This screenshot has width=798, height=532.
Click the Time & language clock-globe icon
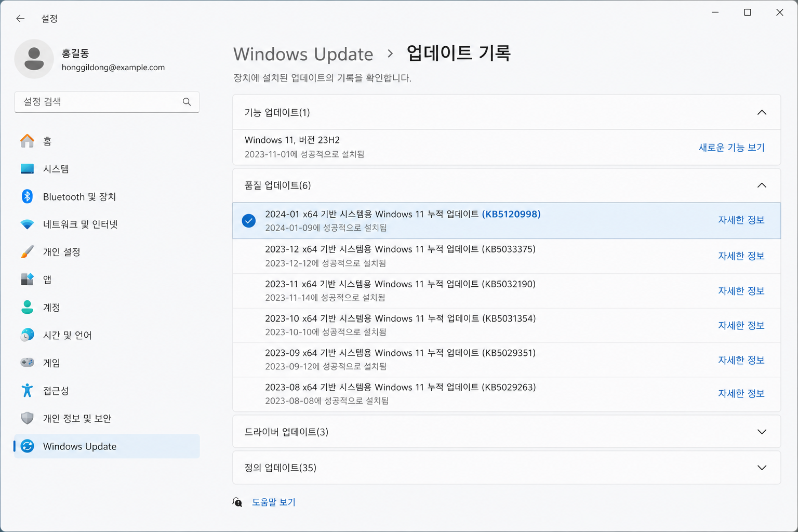28,335
